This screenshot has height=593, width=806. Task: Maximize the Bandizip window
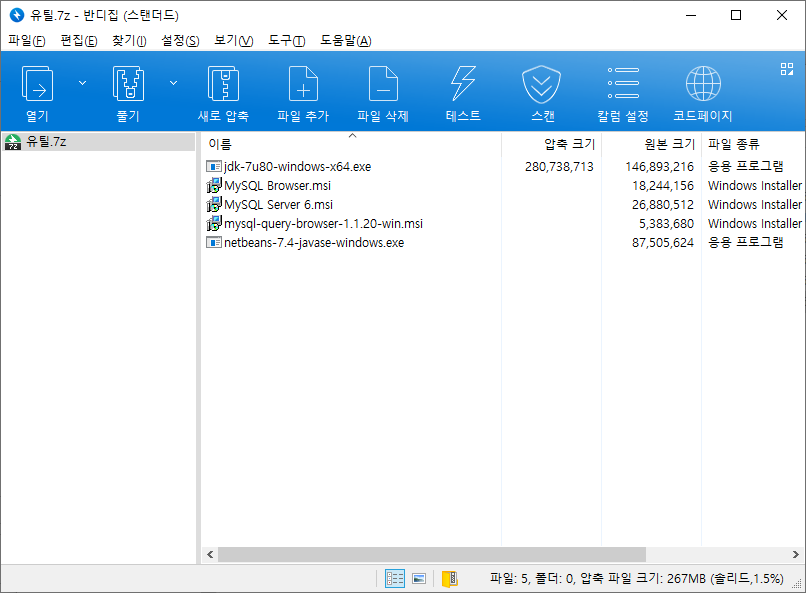736,15
